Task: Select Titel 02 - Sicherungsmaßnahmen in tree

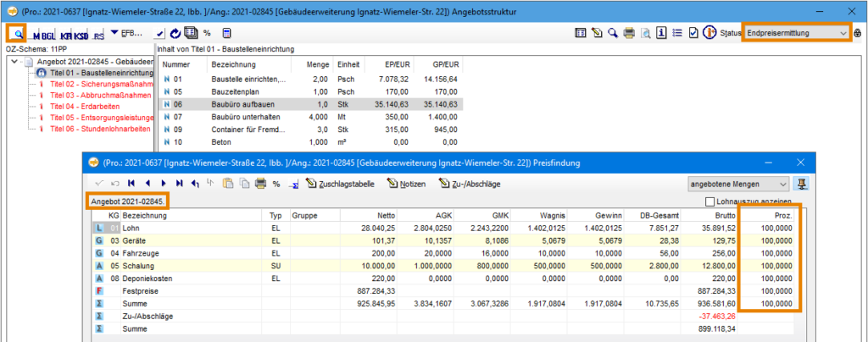Action: coord(100,84)
